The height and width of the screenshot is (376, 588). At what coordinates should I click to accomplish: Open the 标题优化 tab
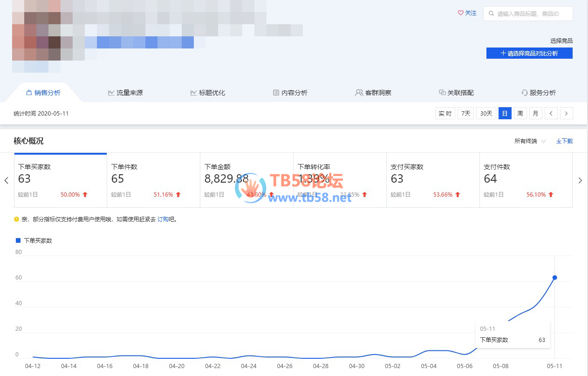208,93
